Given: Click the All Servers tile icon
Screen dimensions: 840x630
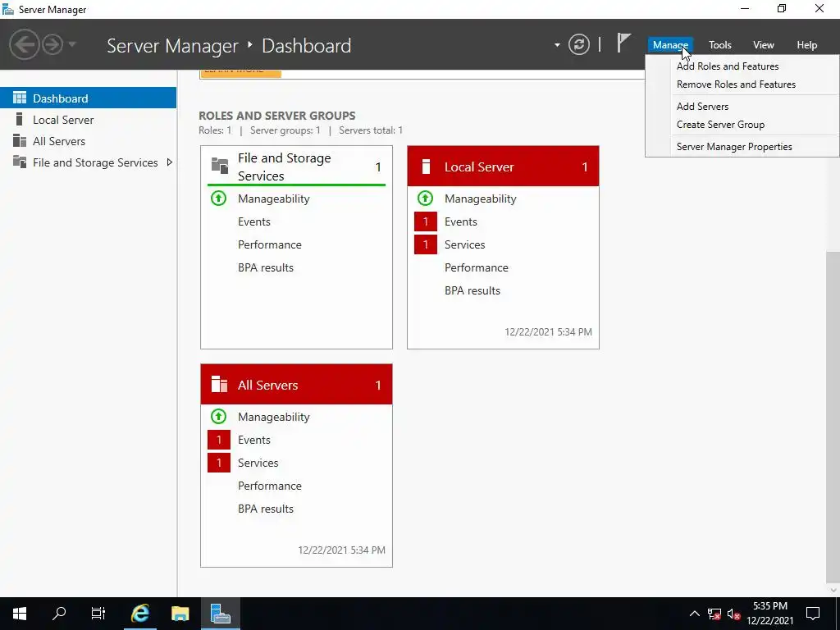Looking at the screenshot, I should pyautogui.click(x=219, y=384).
